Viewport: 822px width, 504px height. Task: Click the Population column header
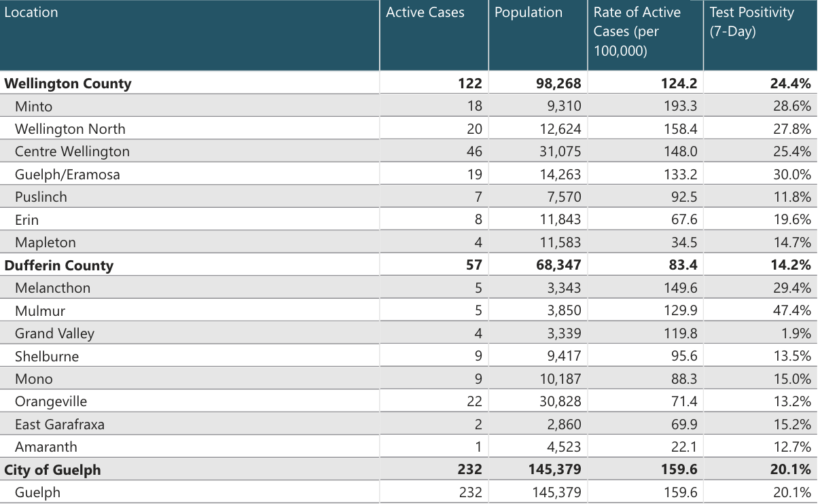529,13
